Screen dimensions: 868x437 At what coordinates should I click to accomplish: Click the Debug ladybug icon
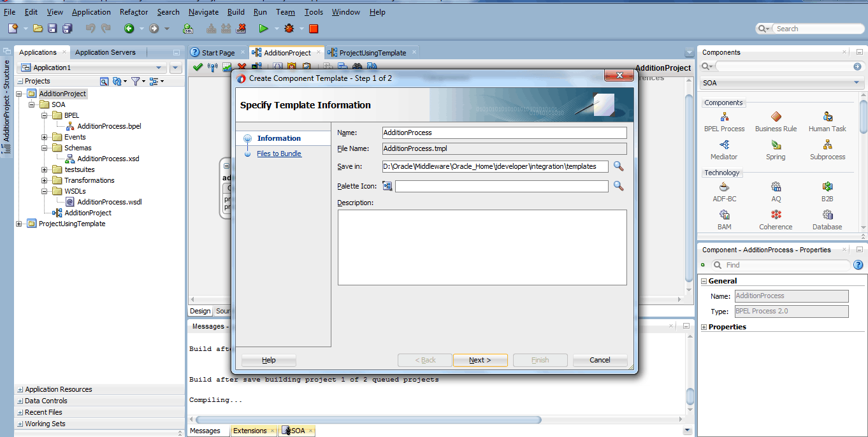tap(289, 29)
